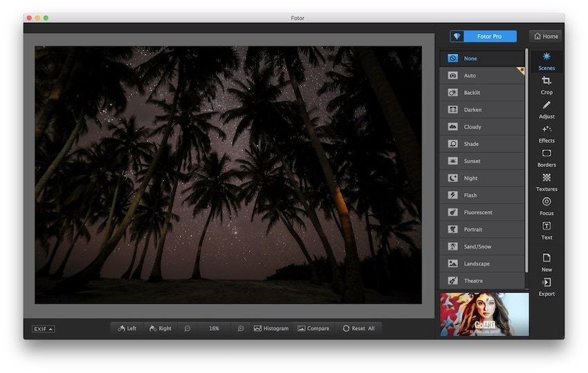Toggle the Histogram display
This screenshot has width=588, height=373.
tap(271, 328)
